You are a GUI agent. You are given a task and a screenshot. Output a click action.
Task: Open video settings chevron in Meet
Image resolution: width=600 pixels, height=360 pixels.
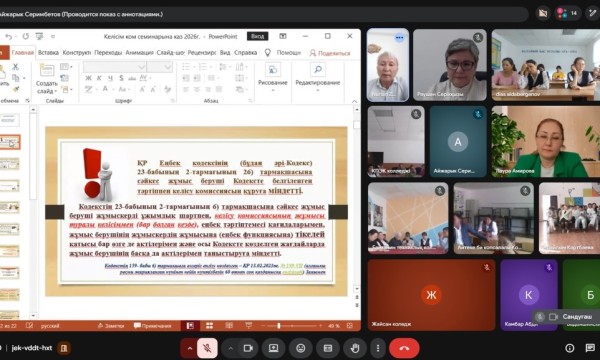tap(230, 348)
